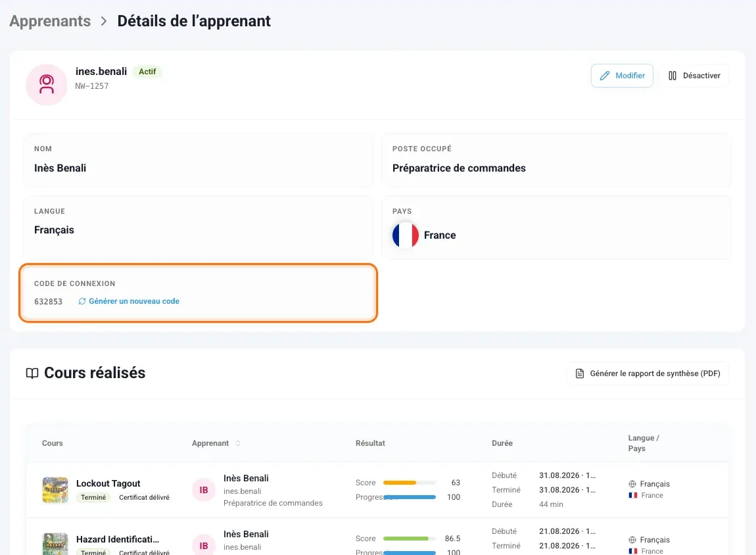756x555 pixels.
Task: Click the username ines.benali in header
Action: 101,72
